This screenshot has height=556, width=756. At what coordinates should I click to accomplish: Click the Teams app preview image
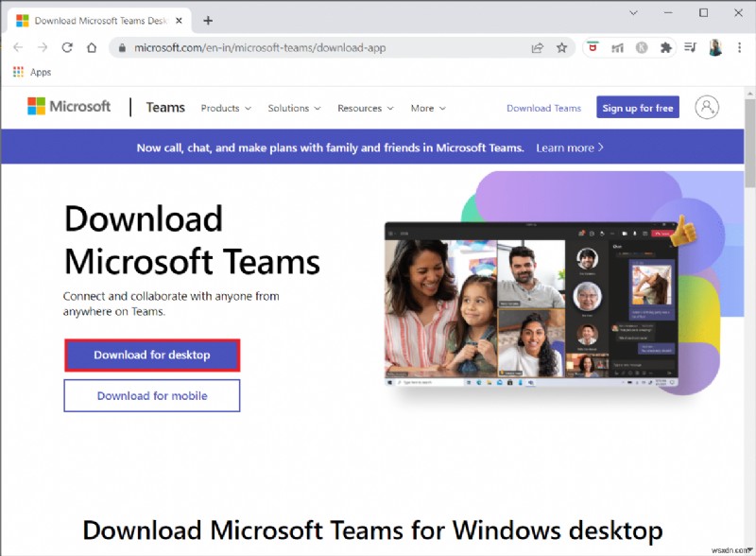[531, 305]
